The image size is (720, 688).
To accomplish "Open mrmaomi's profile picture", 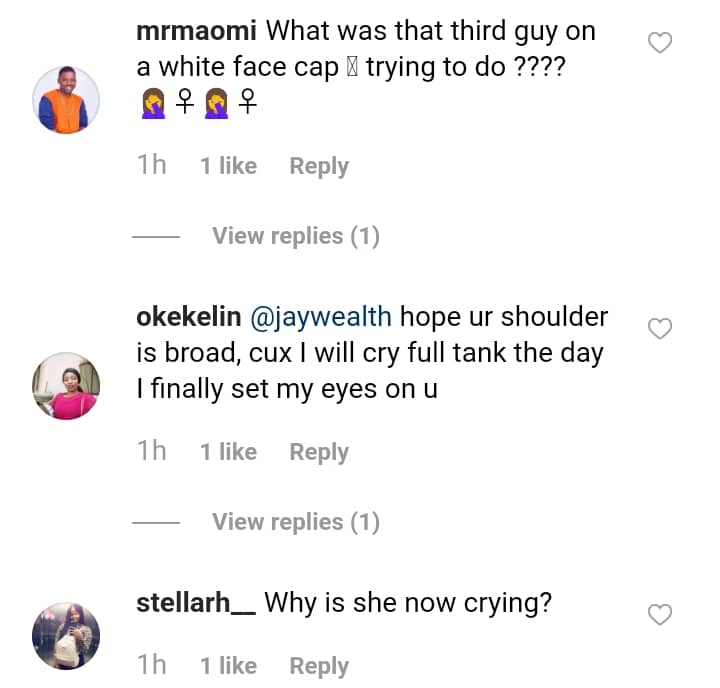I will (67, 100).
